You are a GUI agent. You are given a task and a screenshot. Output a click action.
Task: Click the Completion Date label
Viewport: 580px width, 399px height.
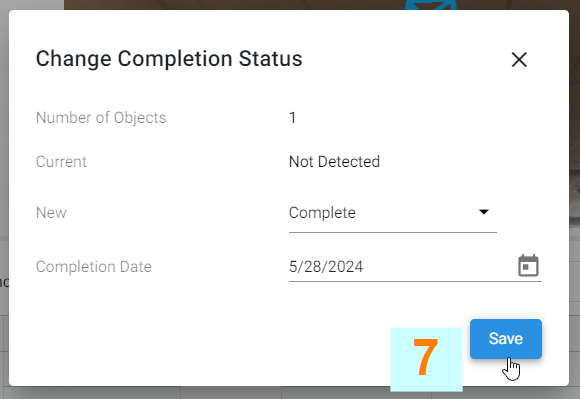[x=94, y=267]
